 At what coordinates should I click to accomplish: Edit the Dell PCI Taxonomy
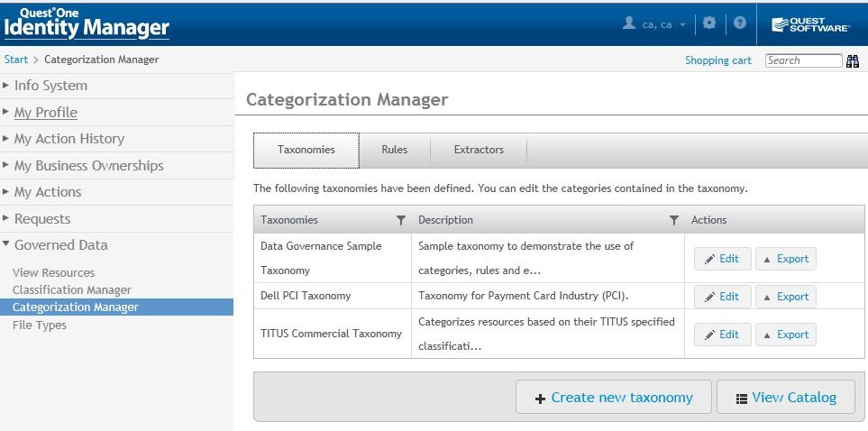[x=722, y=297]
